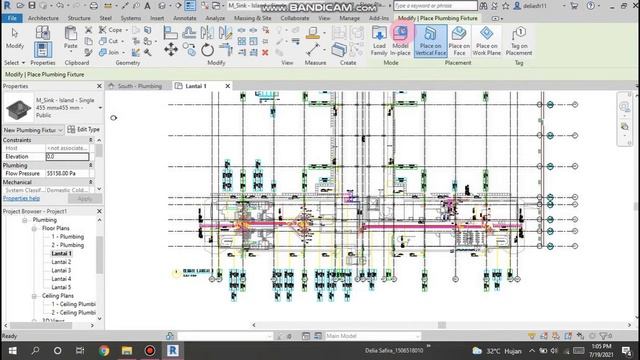Collapse the Floor Plans tree node
The image size is (640, 360).
tap(34, 229)
